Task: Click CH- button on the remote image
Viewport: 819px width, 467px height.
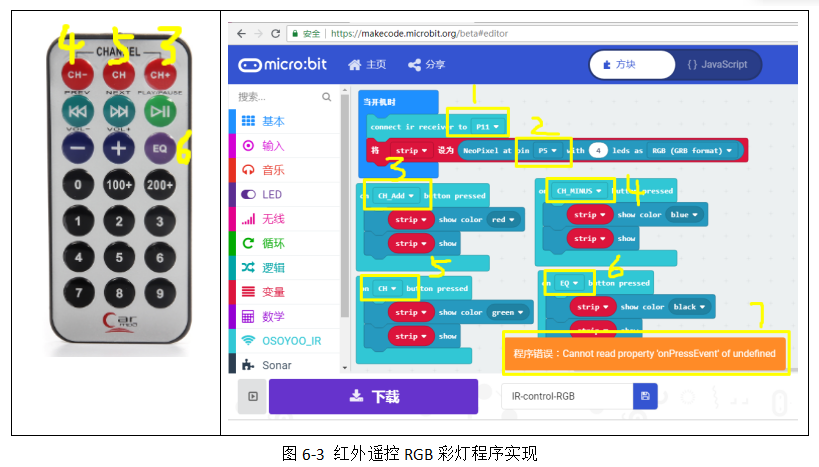Action: 77,75
